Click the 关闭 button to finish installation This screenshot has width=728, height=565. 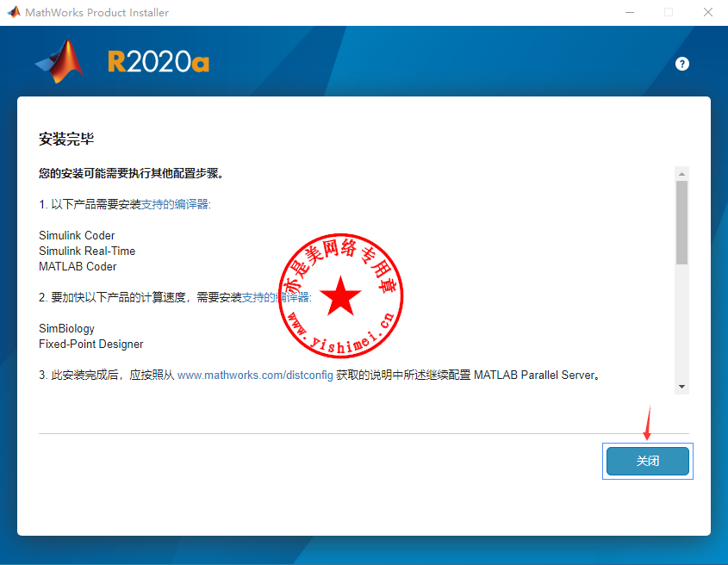[x=648, y=461]
